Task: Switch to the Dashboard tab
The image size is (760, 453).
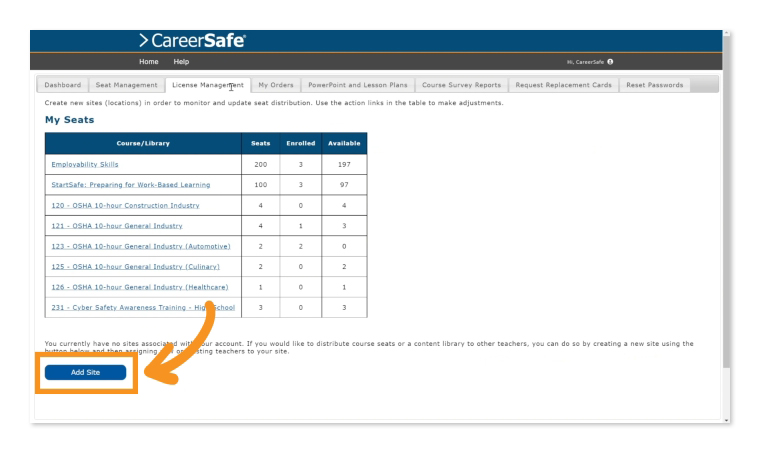Action: coord(63,85)
